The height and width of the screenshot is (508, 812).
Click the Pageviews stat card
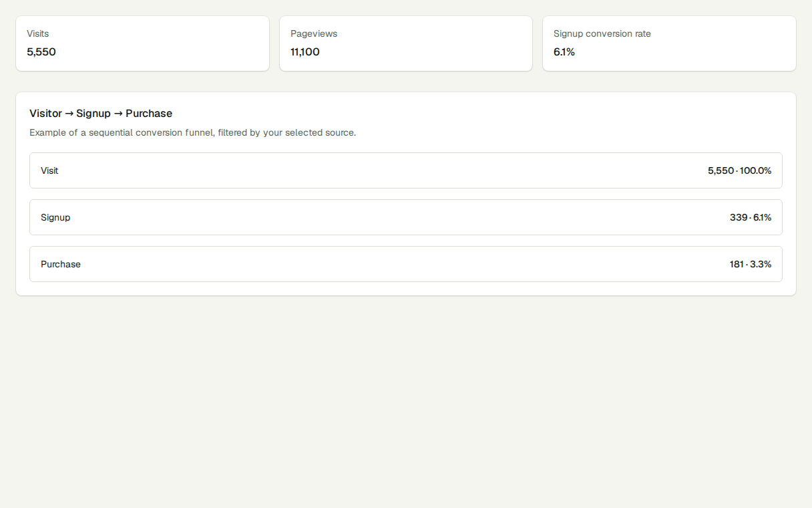406,43
